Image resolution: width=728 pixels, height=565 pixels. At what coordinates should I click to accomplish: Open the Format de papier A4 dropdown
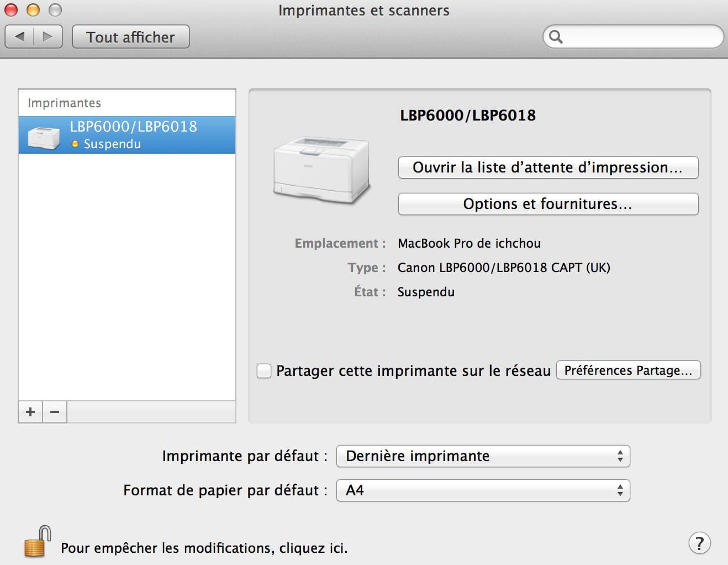tap(483, 490)
